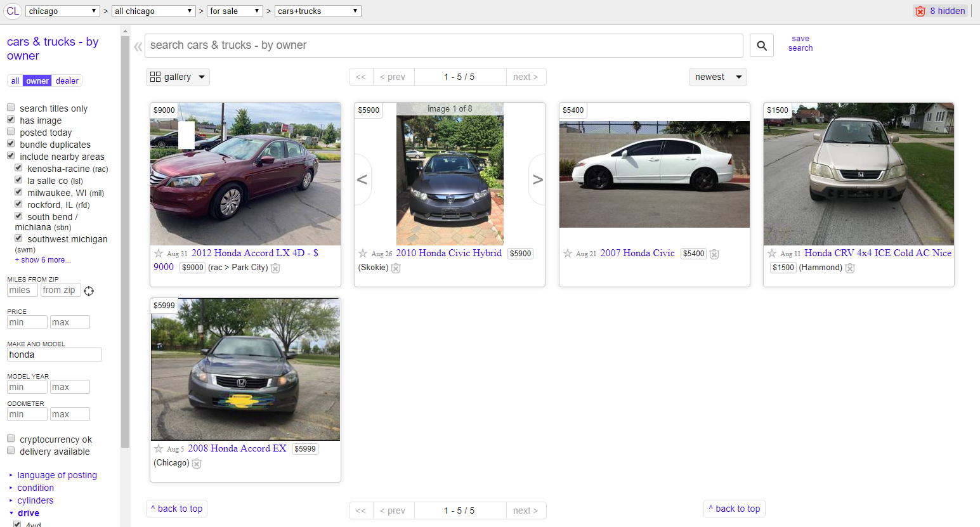Click the model year max field
Viewport: 980px width, 527px height.
70,387
